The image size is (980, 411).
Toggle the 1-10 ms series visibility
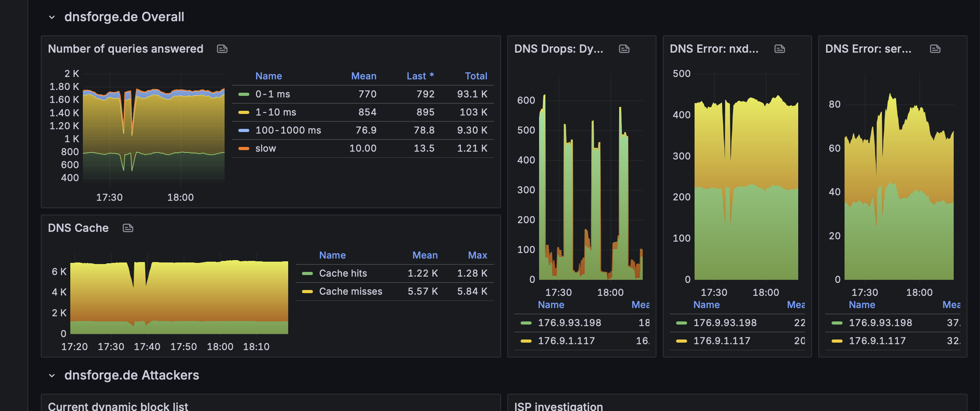pos(276,112)
